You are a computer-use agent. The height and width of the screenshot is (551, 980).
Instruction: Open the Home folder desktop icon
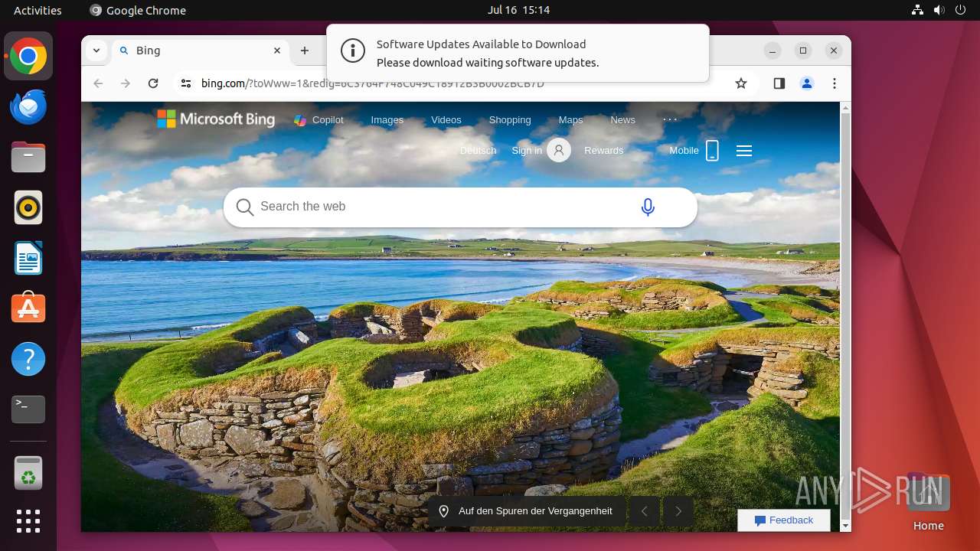click(928, 503)
